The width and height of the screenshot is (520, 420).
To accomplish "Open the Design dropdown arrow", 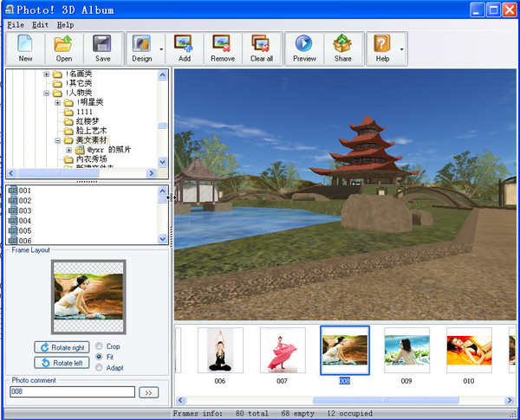I will point(161,49).
